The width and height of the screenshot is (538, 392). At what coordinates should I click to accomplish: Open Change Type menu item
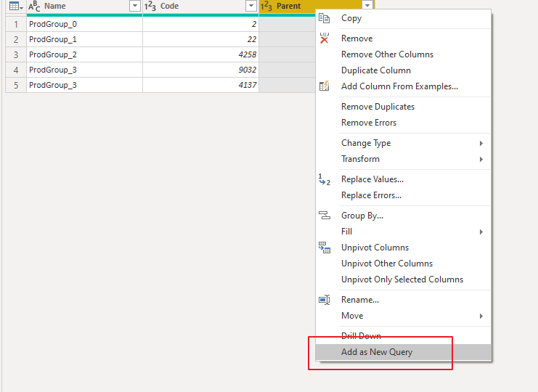[404, 143]
